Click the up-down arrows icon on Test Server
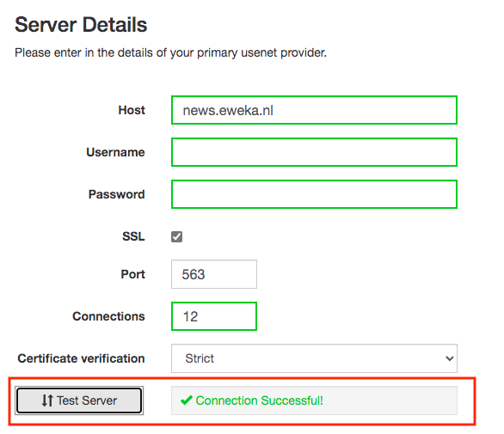 (x=47, y=400)
